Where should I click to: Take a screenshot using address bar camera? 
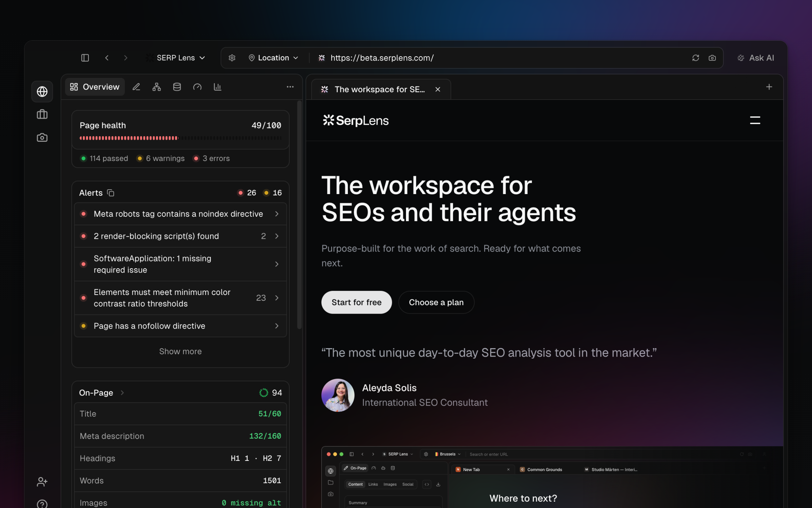pyautogui.click(x=712, y=58)
